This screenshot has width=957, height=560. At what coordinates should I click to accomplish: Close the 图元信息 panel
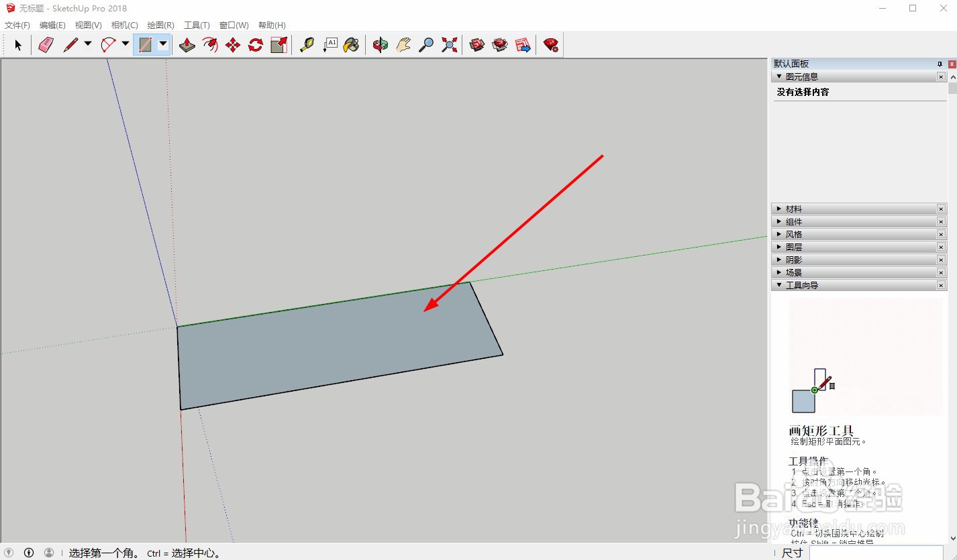tap(941, 77)
